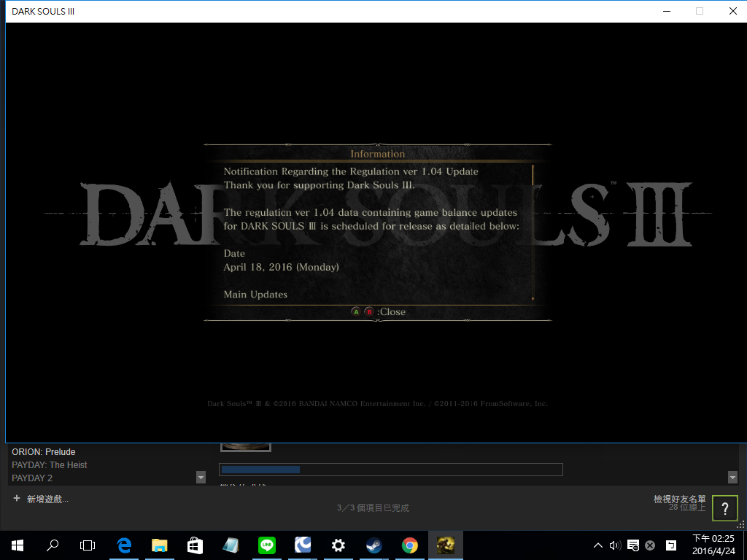The image size is (747, 560).
Task: Click Steam details pane scroll-down arrow
Action: [732, 477]
